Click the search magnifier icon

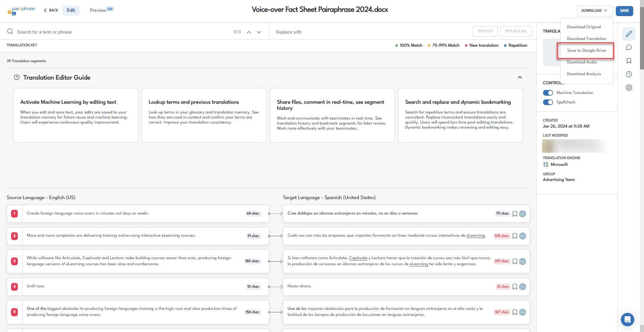[10, 31]
